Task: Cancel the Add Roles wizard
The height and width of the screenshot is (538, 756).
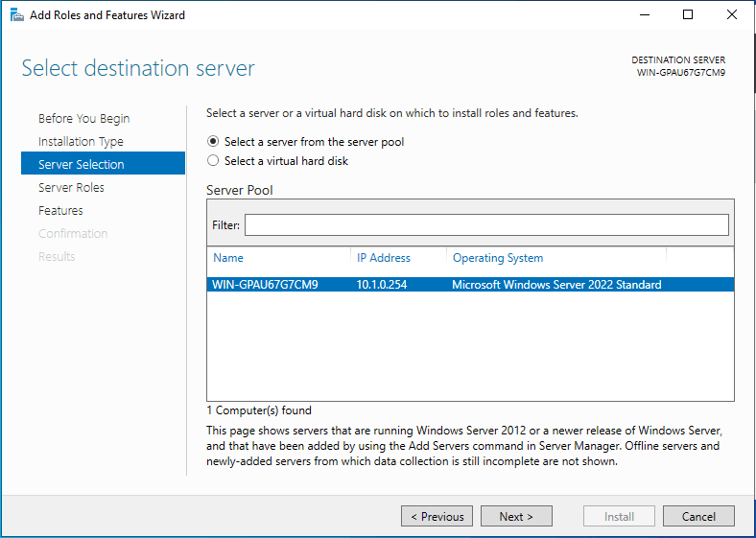Action: pyautogui.click(x=698, y=517)
